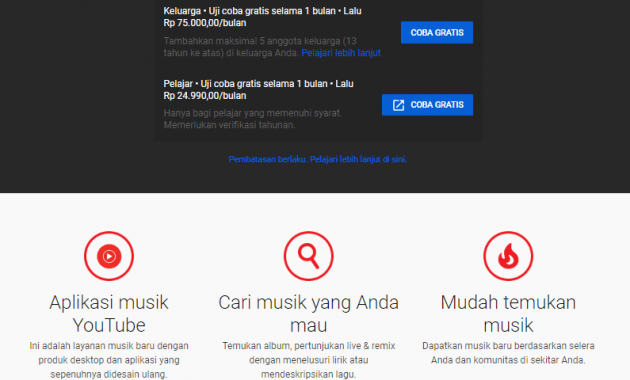Click the 'Rp 24.990,00/bulan' price text
This screenshot has height=380, width=630.
[x=205, y=96]
